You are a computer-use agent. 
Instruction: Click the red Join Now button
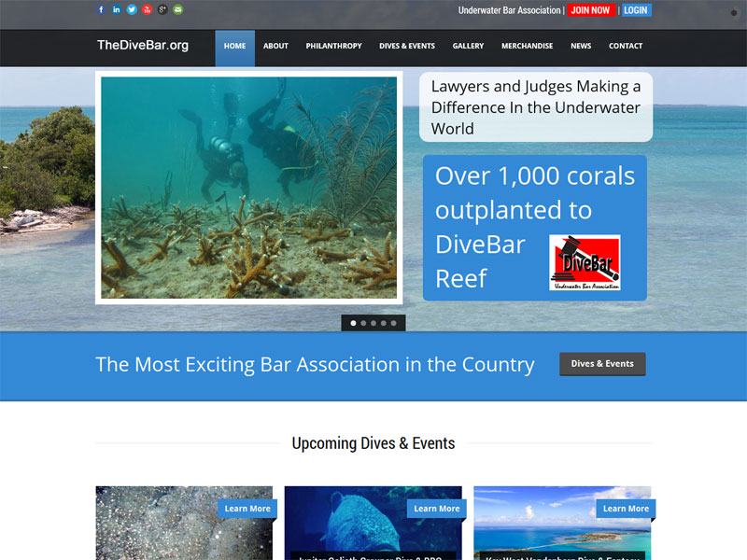[x=591, y=10]
